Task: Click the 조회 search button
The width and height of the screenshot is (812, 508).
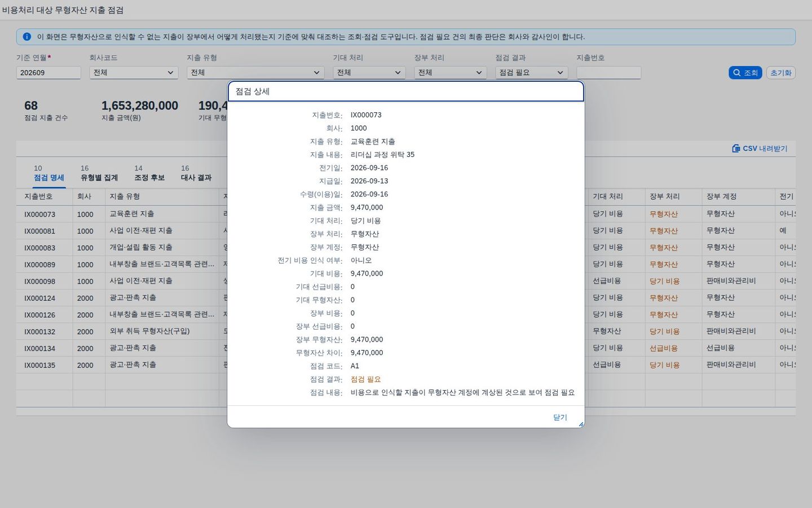Action: (745, 73)
